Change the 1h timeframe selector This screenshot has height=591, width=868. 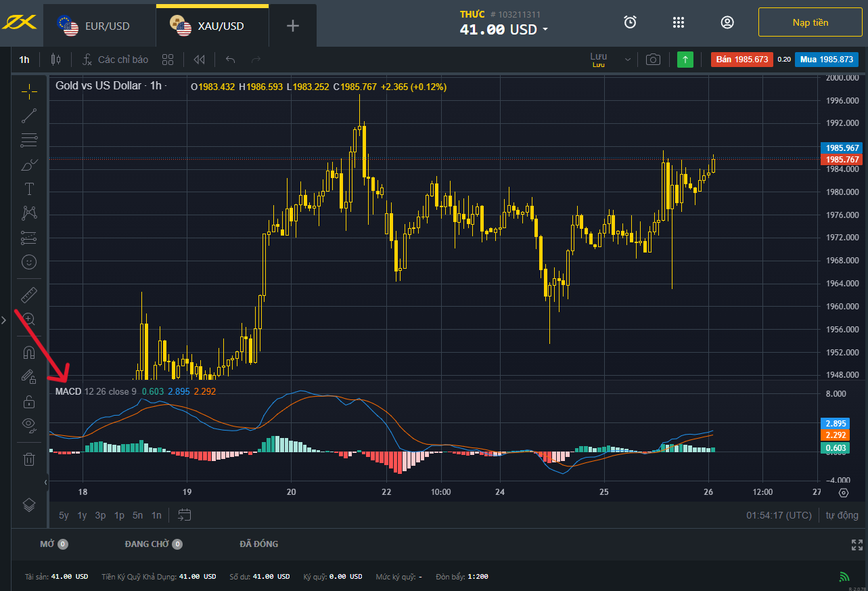24,60
